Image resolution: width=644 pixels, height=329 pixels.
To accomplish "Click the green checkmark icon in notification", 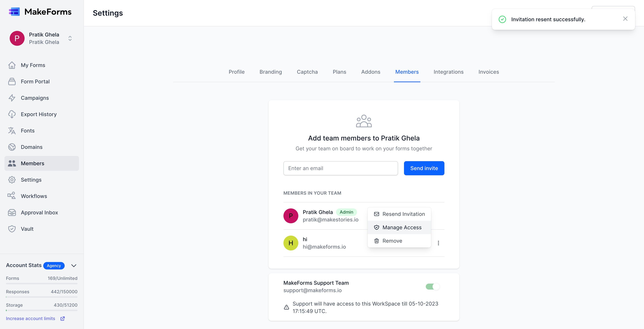I will click(x=502, y=19).
